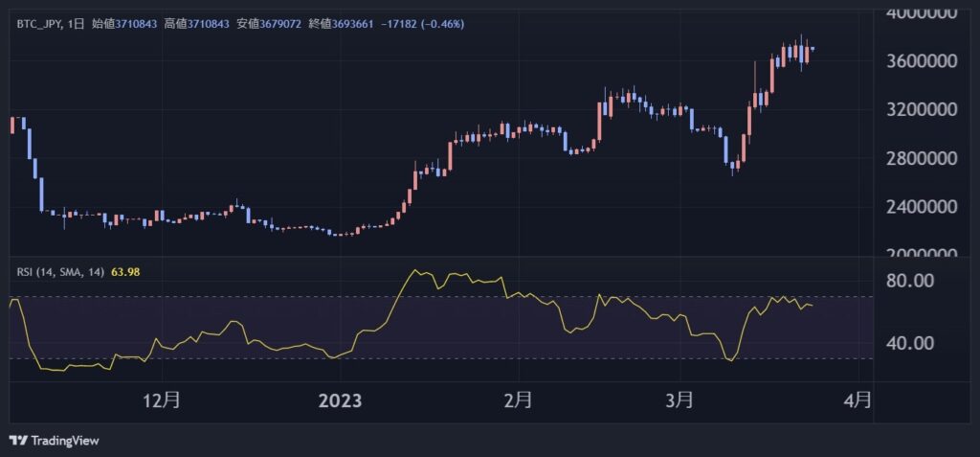Select the BTC_JPY symbol label
This screenshot has width=980, height=457.
pyautogui.click(x=39, y=24)
